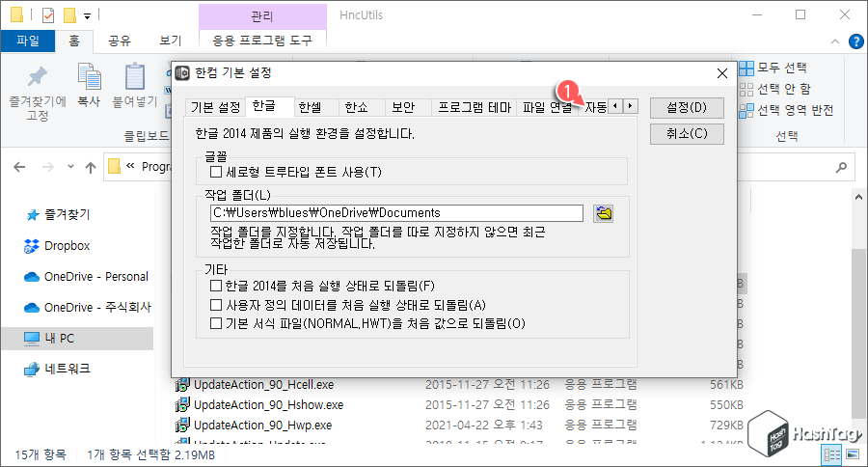Screen dimensions: 868x467
Task: Open quick access toolbar customize dropdown
Action: point(87,16)
